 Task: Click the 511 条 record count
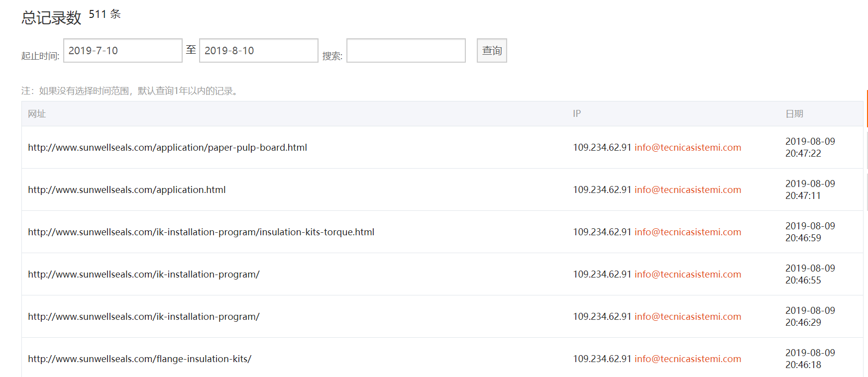pos(105,14)
